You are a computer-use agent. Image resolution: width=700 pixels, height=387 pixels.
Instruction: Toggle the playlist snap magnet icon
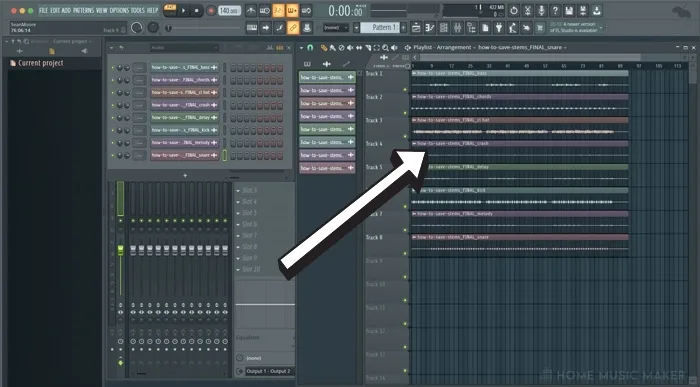click(x=311, y=47)
